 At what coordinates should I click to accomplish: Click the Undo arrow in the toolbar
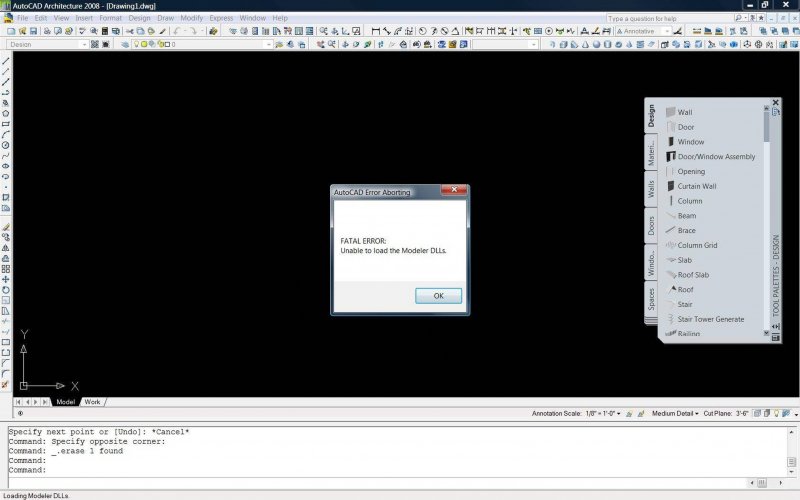click(x=177, y=31)
